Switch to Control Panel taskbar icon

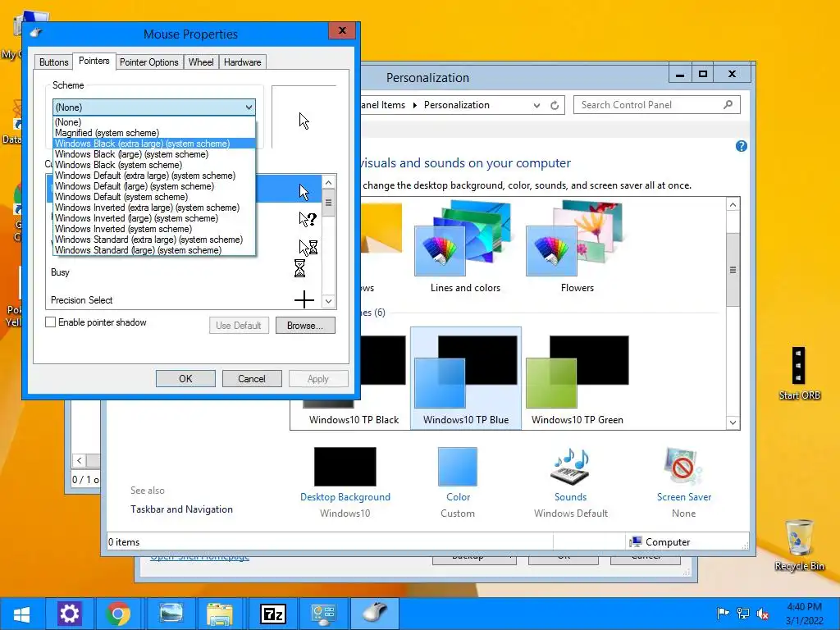[323, 614]
